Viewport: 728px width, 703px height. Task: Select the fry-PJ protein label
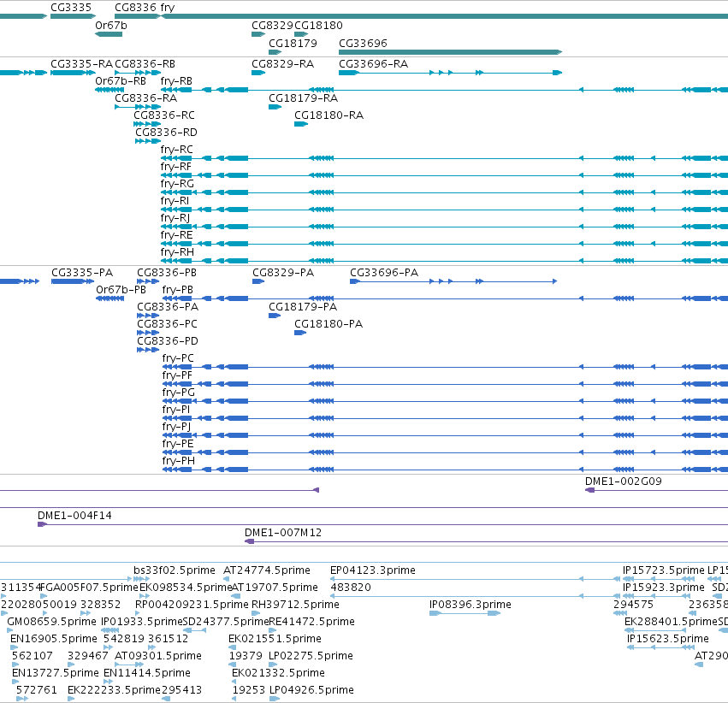[177, 427]
